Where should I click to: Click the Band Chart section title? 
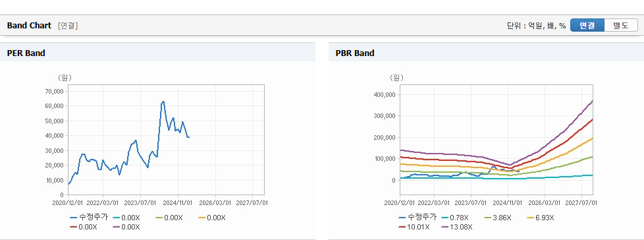[x=29, y=26]
